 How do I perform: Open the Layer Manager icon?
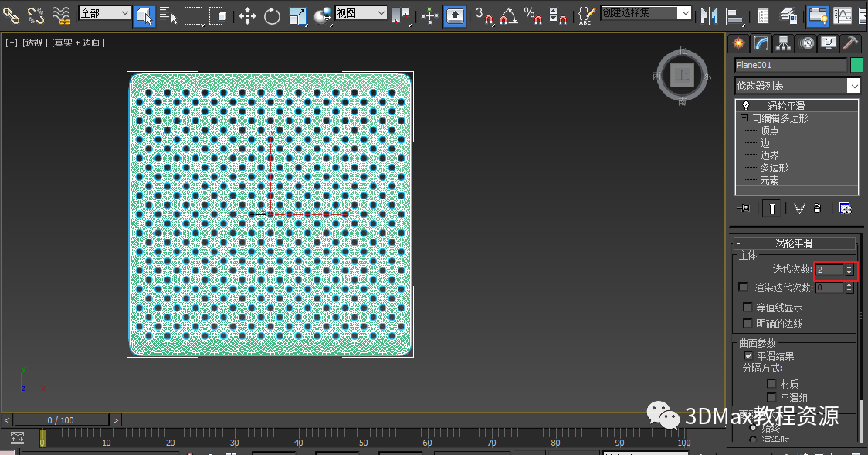click(788, 15)
